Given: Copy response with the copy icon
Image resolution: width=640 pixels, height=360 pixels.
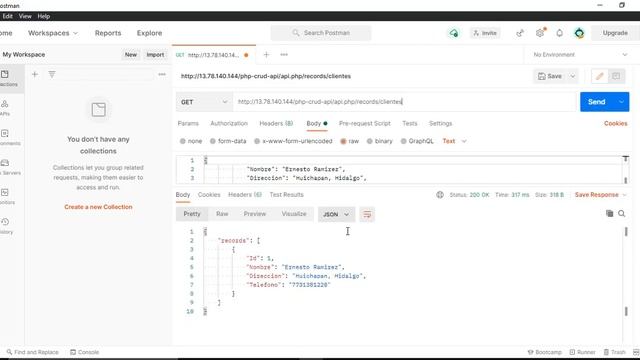Looking at the screenshot, I should point(609,213).
